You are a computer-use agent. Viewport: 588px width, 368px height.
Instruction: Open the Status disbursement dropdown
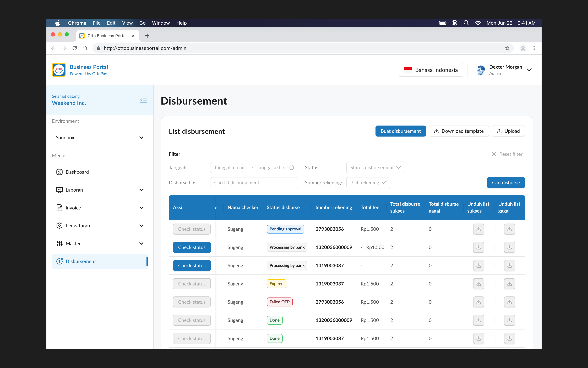pyautogui.click(x=375, y=167)
